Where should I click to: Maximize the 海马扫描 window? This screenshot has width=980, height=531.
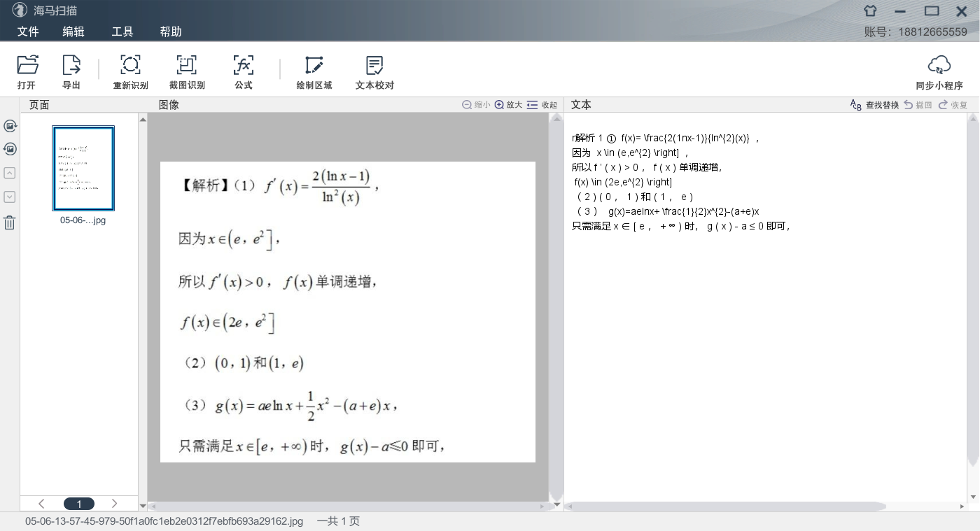point(932,11)
